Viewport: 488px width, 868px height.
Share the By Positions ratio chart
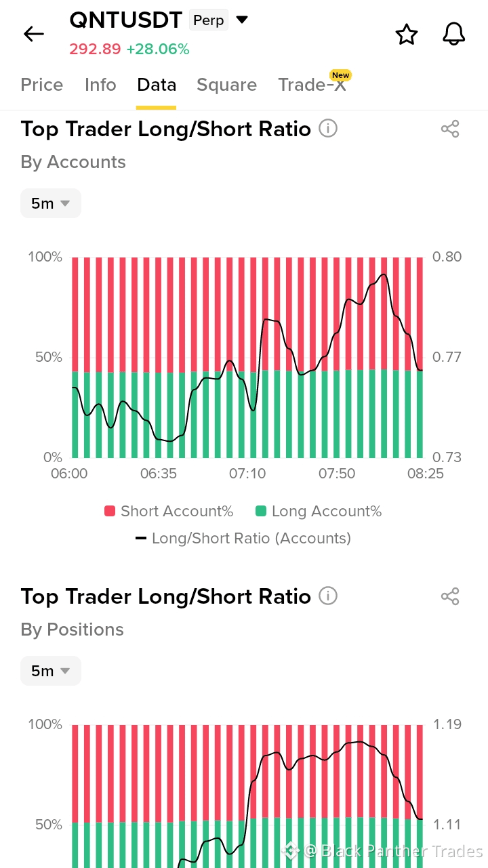tap(450, 596)
